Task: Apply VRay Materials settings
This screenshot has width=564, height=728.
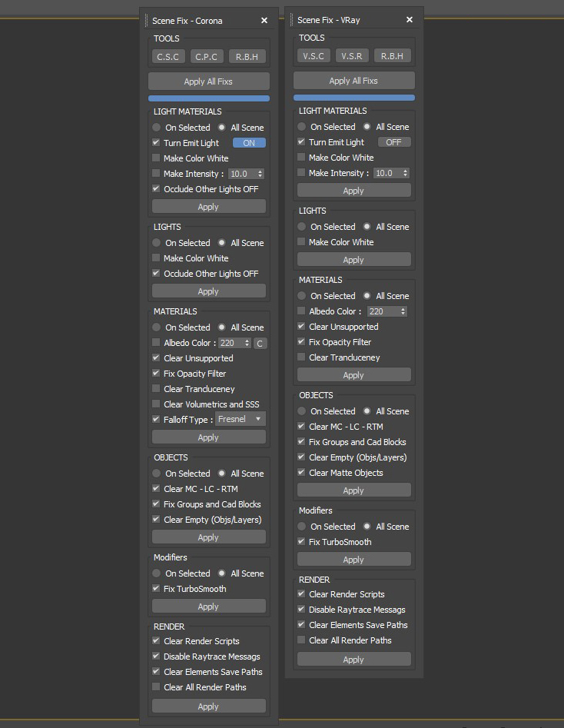Action: click(x=353, y=375)
